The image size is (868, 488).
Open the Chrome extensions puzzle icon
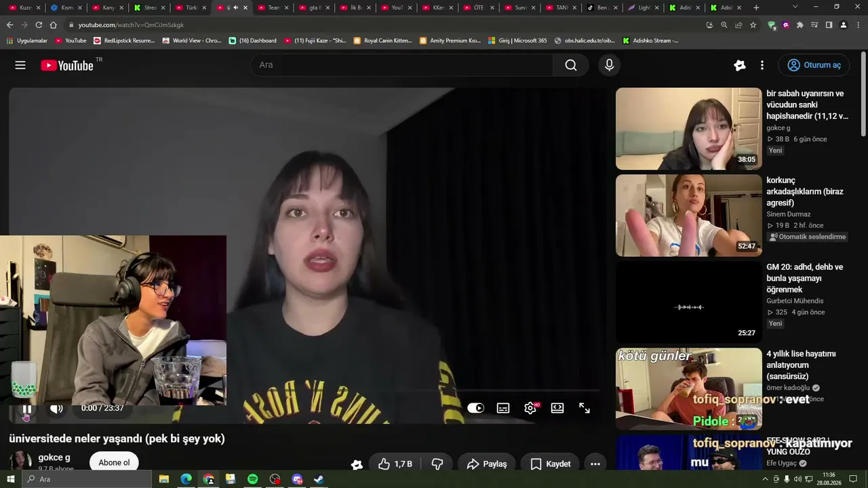[800, 25]
